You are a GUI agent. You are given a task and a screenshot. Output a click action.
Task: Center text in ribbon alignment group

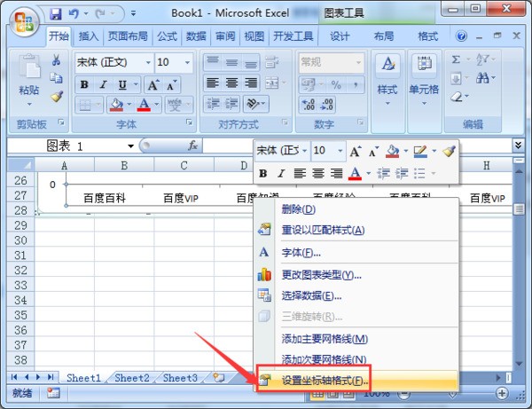click(x=232, y=83)
